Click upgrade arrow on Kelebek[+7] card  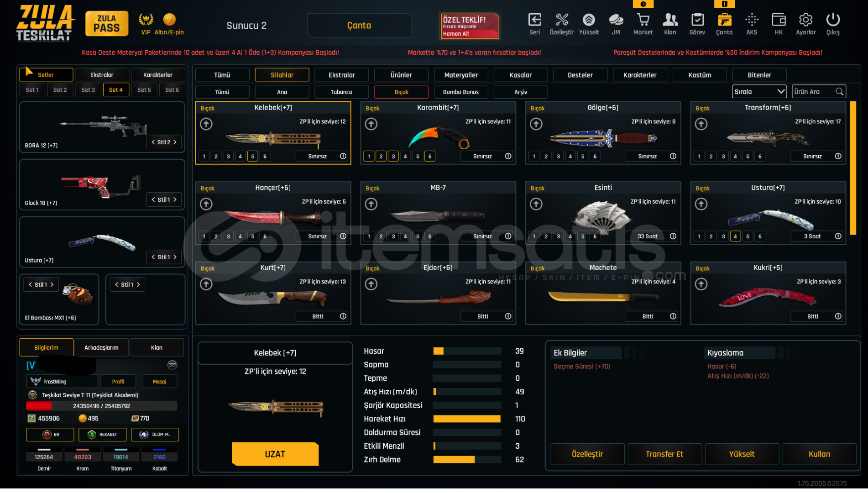click(x=206, y=124)
